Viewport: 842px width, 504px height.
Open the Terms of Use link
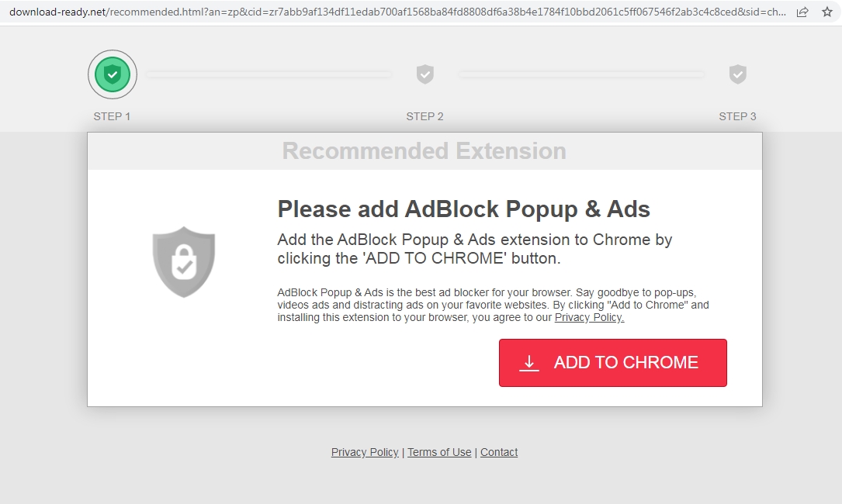click(x=439, y=452)
